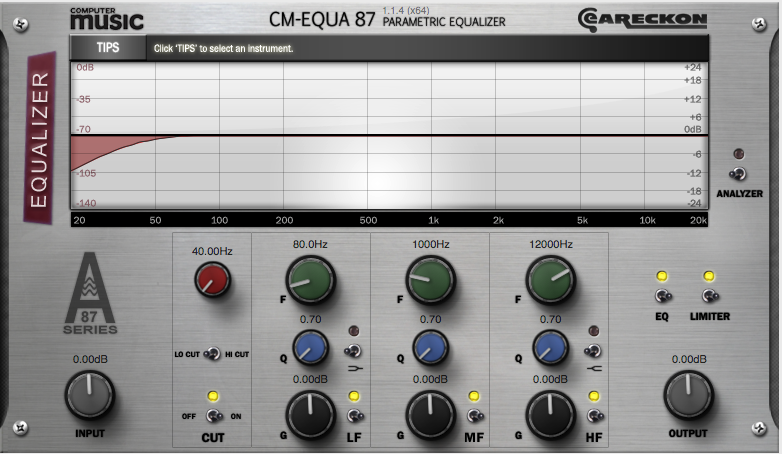Click the eaReckon logo
Screen dimensions: 782x454
point(642,20)
